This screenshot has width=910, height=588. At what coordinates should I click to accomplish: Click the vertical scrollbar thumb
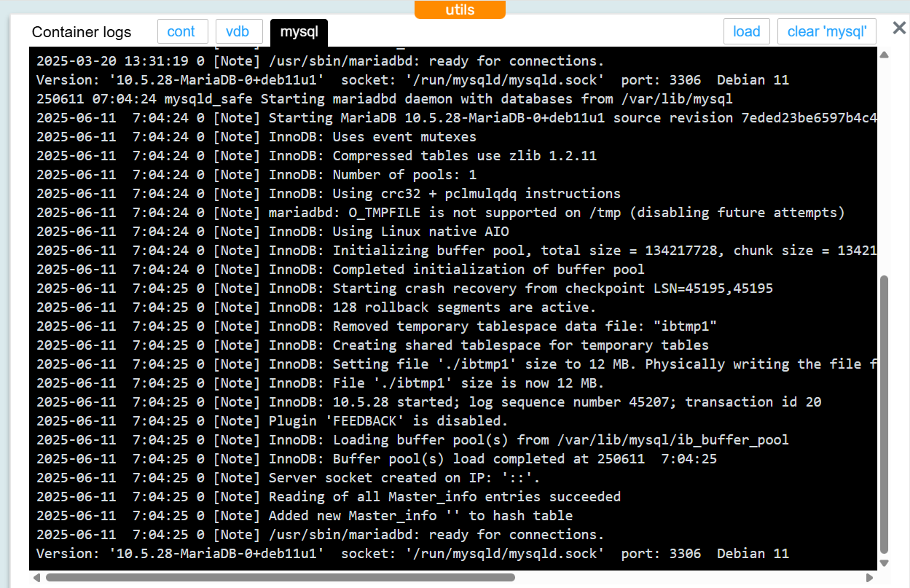[x=884, y=415]
